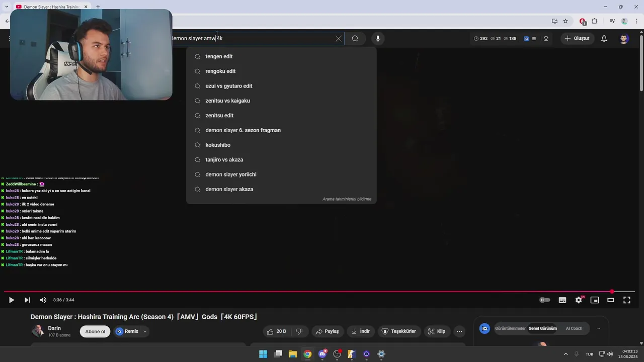Like the video (20 B)

coord(276,331)
